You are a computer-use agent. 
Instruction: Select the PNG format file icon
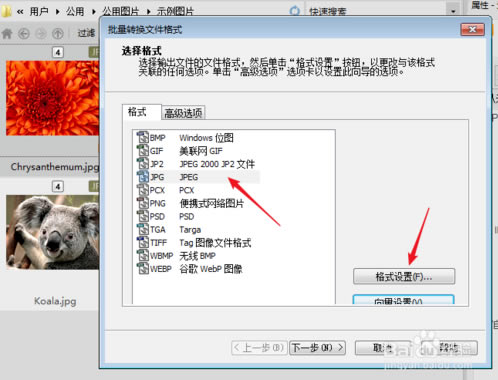[x=143, y=203]
